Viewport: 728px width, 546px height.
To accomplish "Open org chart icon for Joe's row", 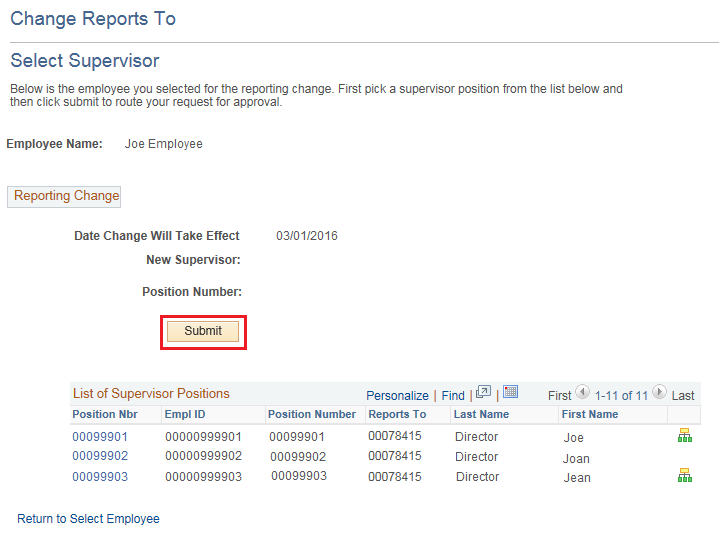I will [684, 436].
